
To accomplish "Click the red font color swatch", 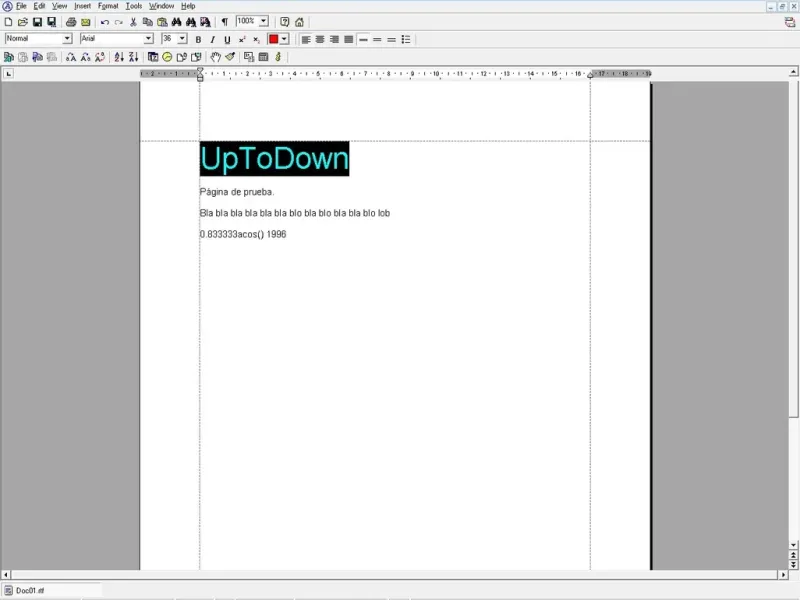I will [x=273, y=39].
